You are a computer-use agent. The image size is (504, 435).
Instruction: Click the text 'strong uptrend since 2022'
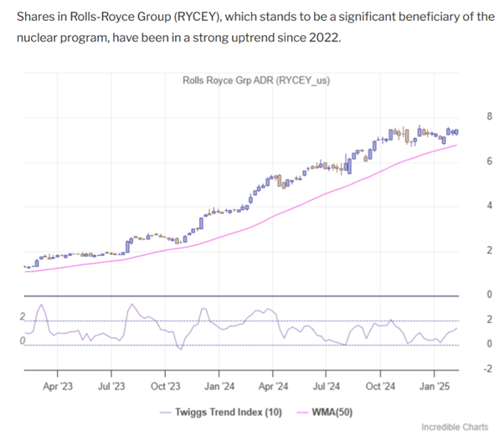[x=265, y=38]
